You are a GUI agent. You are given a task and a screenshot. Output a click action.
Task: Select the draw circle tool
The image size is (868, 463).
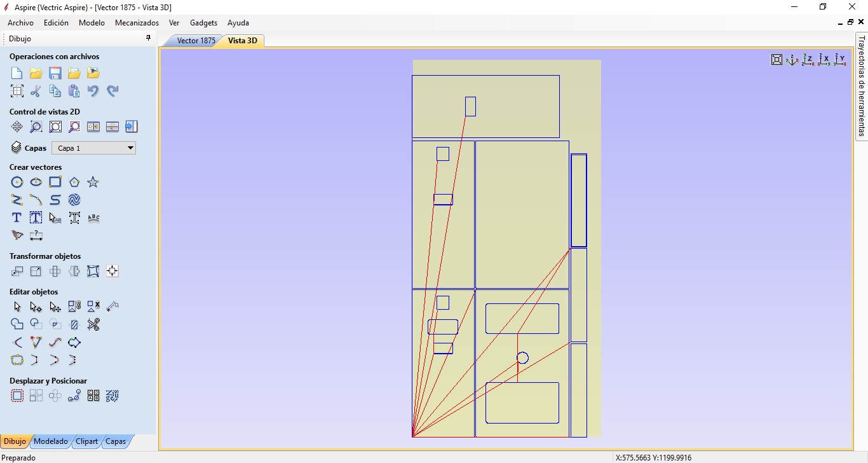click(17, 183)
